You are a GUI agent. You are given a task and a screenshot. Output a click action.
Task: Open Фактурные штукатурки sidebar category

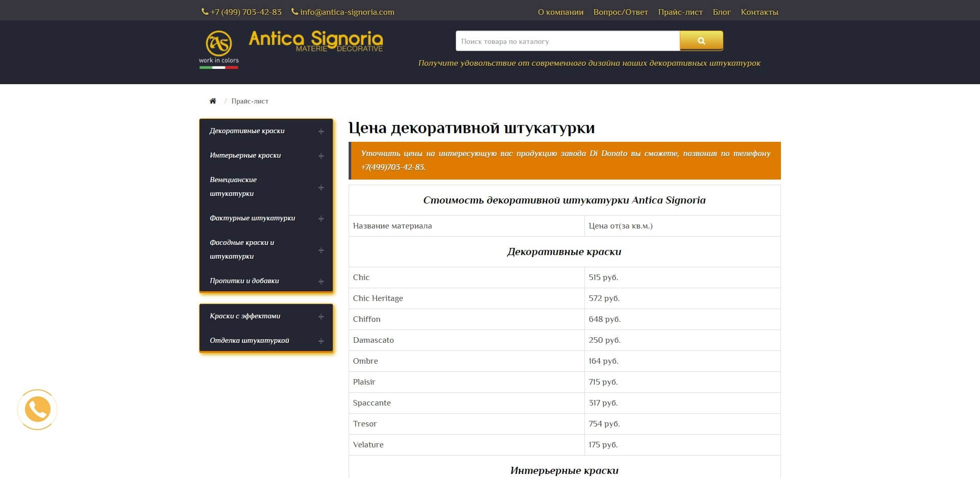(252, 218)
